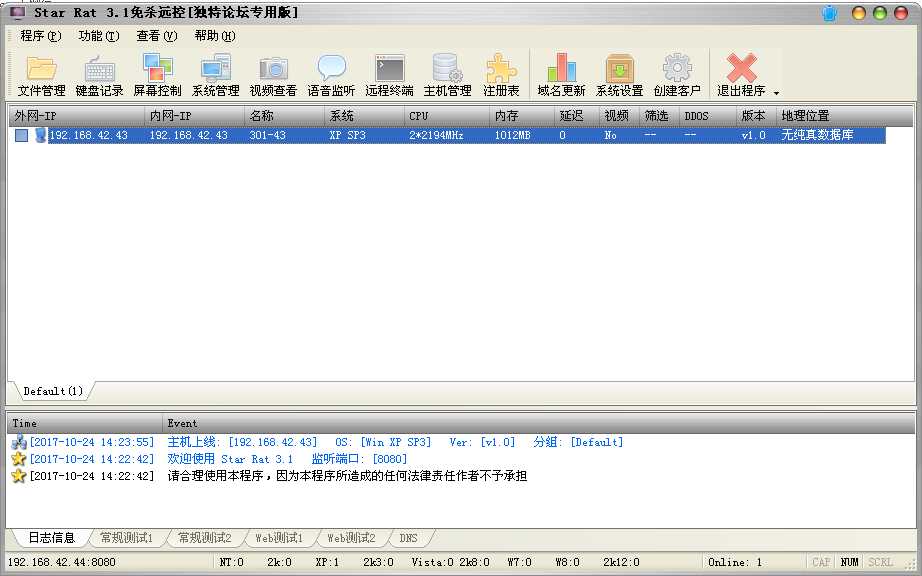Click the red X 退出程序 icon

pyautogui.click(x=741, y=68)
